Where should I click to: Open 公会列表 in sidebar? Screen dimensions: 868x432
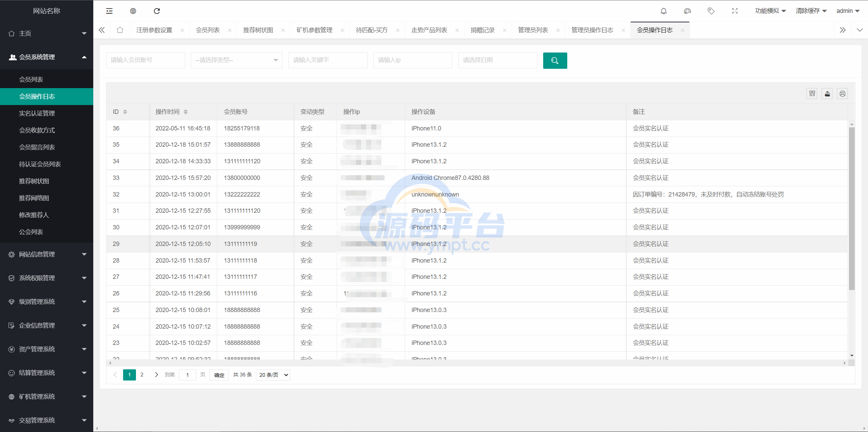point(46,232)
